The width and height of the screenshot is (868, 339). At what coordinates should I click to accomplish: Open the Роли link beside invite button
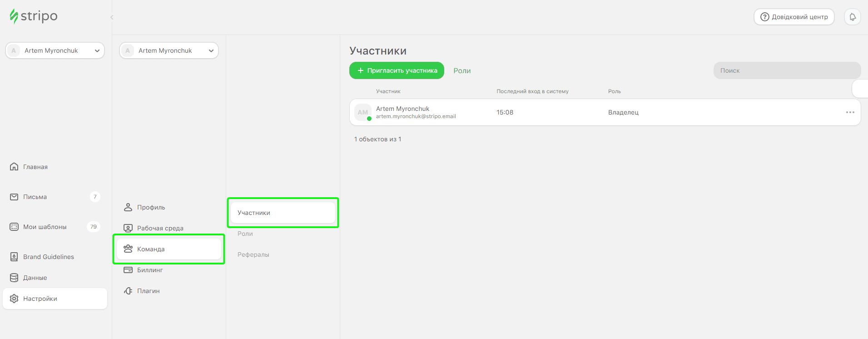[462, 70]
